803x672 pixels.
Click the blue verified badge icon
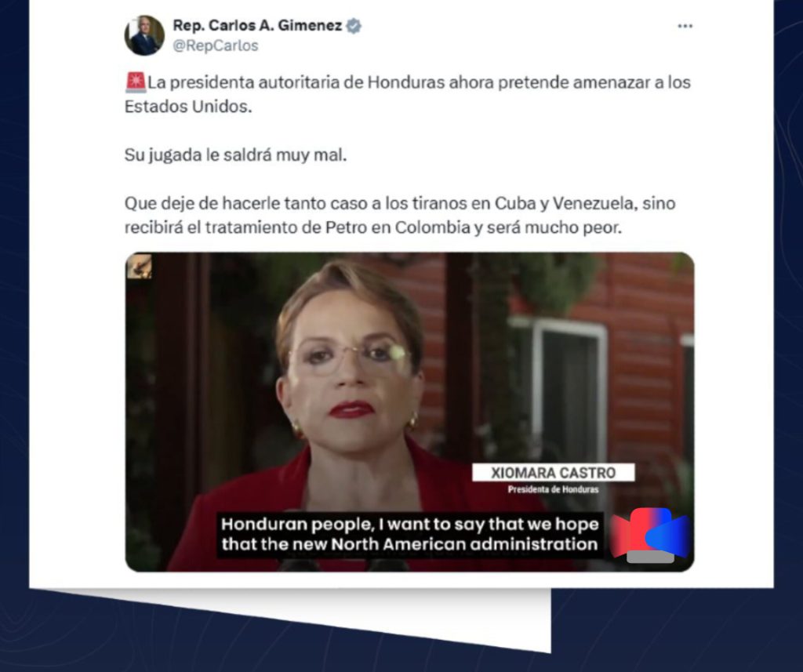point(354,26)
